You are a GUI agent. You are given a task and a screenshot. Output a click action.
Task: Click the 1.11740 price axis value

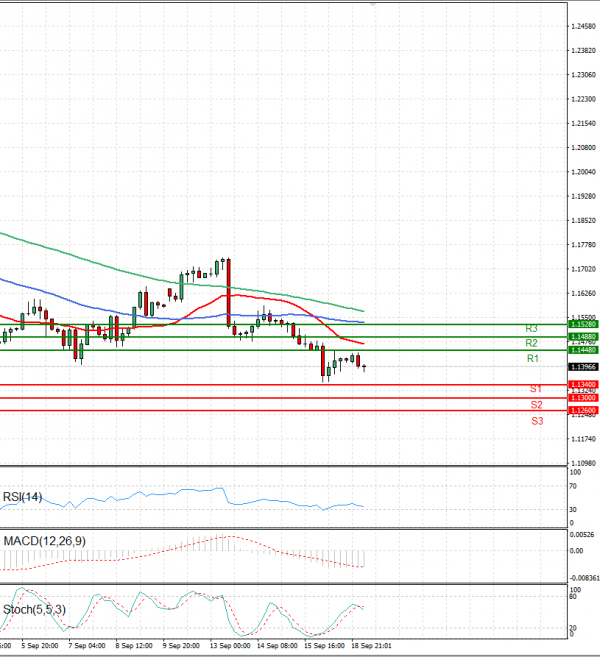[x=584, y=439]
